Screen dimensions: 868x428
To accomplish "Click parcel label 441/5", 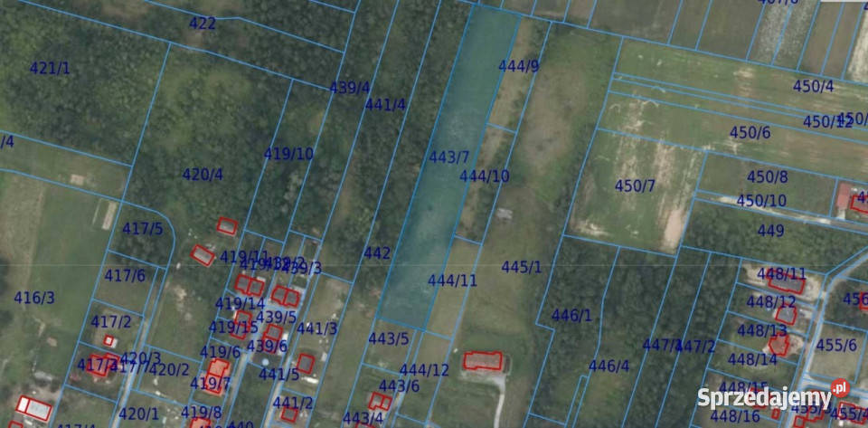I will pos(279,375).
